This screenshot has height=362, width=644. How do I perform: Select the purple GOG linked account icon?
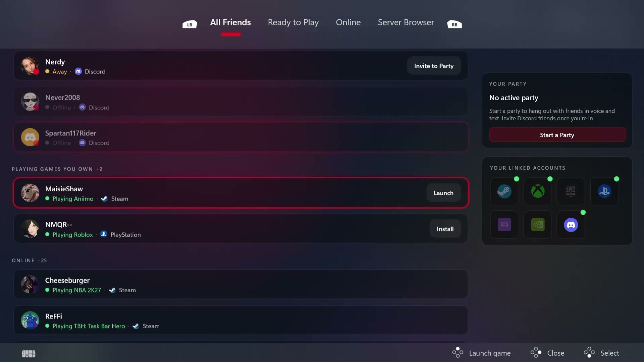coord(504,225)
